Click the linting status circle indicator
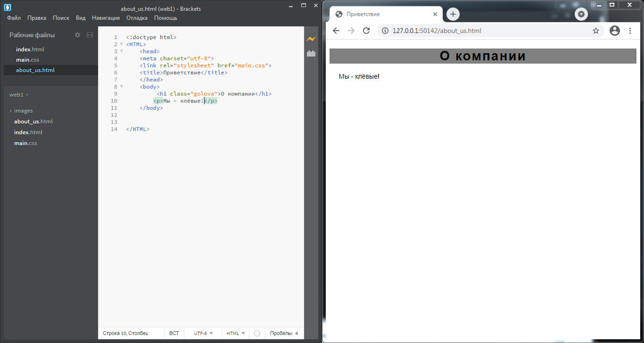This screenshot has width=644, height=343. 257,333
